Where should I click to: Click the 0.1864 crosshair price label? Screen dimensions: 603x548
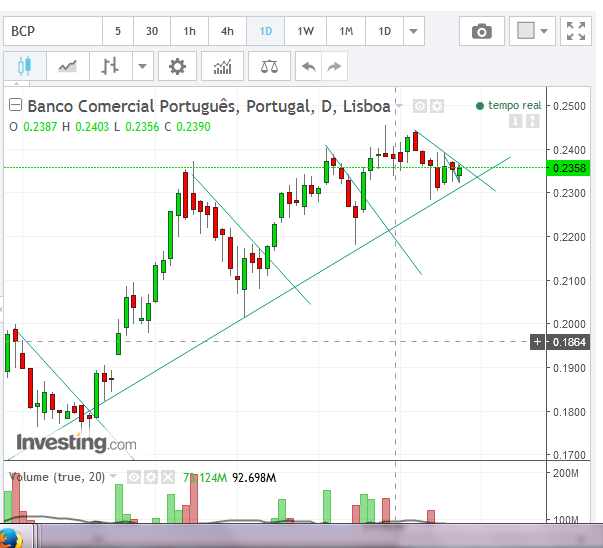point(568,342)
